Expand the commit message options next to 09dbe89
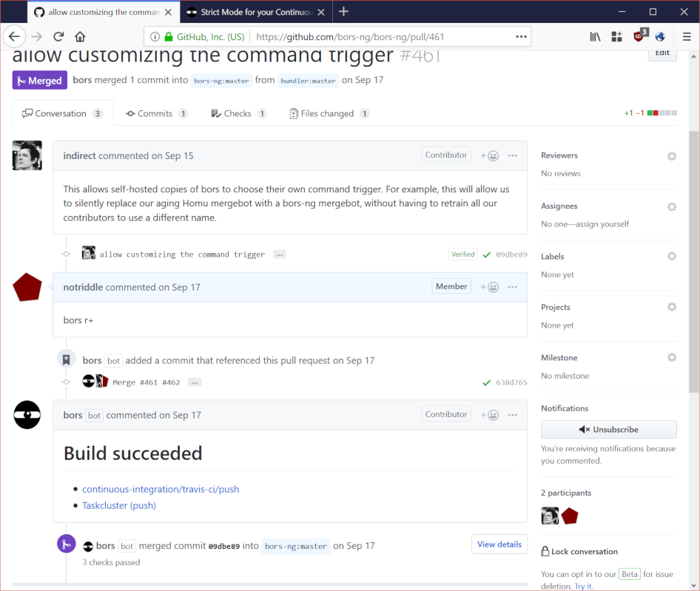 279,254
